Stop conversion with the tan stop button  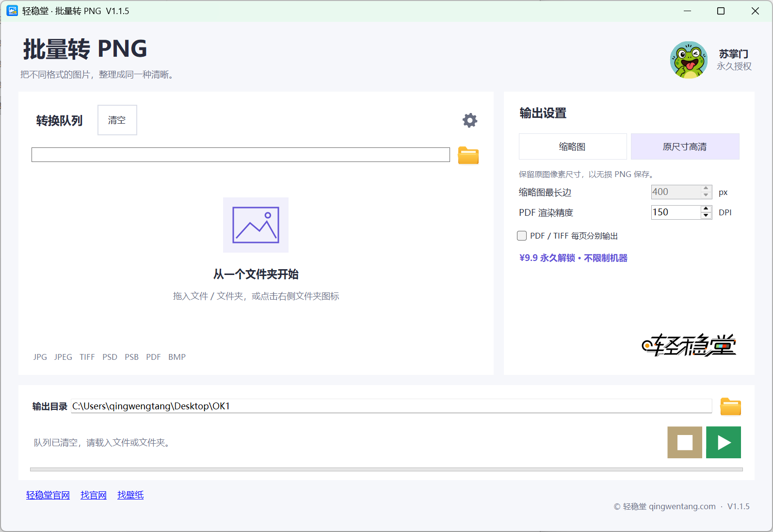[685, 442]
